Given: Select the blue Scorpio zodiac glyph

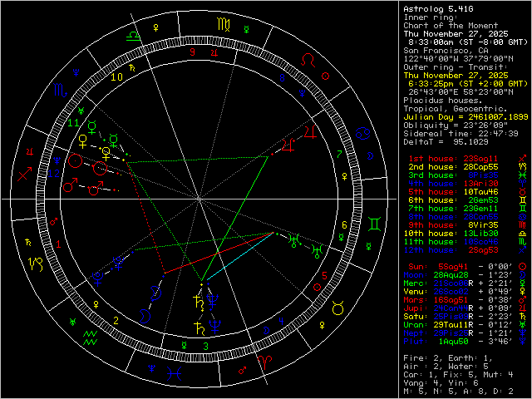Looking at the screenshot, I should [x=61, y=89].
